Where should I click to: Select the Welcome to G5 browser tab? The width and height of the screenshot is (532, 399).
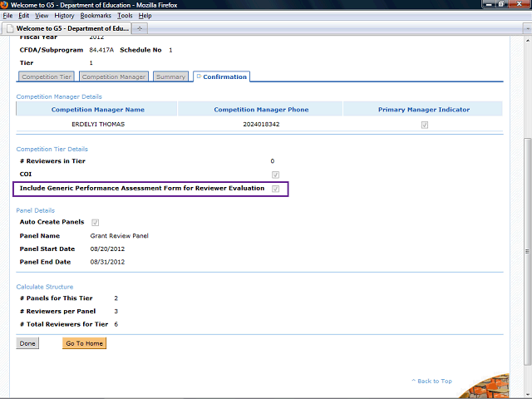click(x=66, y=28)
